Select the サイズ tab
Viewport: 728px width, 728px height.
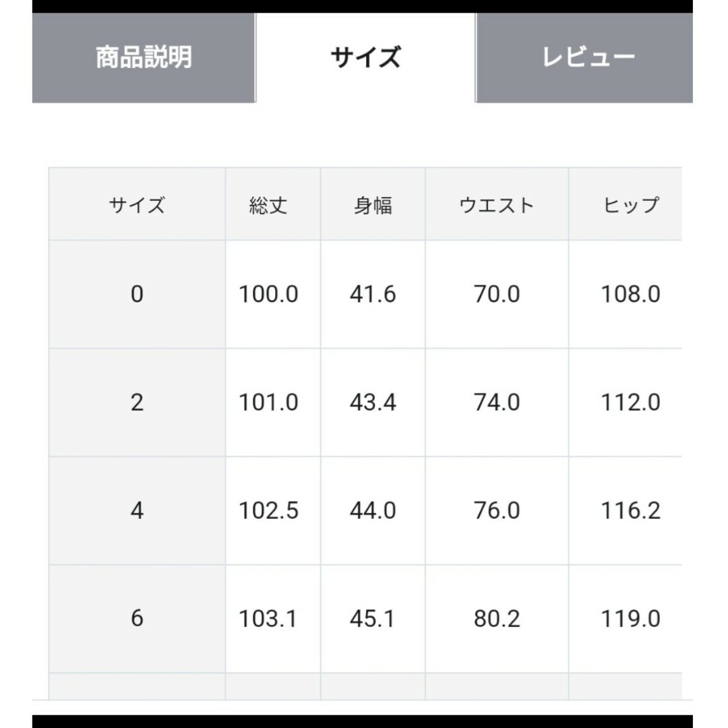pos(365,57)
